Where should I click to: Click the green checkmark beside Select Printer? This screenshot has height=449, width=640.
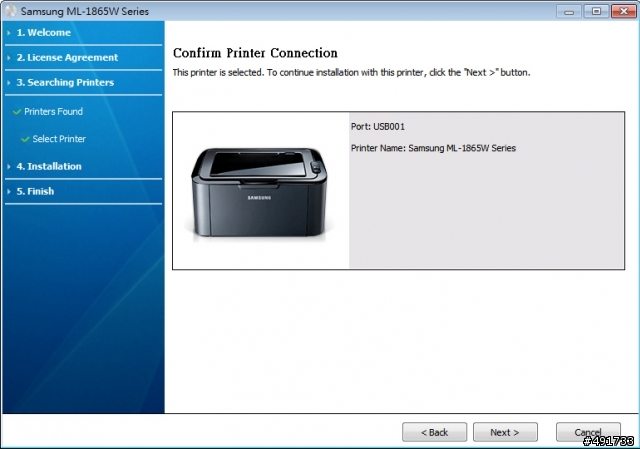pos(25,139)
